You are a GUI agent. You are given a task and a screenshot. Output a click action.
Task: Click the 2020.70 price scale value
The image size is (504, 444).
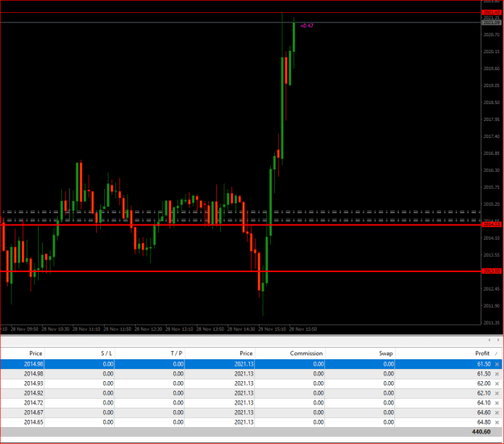tap(491, 35)
